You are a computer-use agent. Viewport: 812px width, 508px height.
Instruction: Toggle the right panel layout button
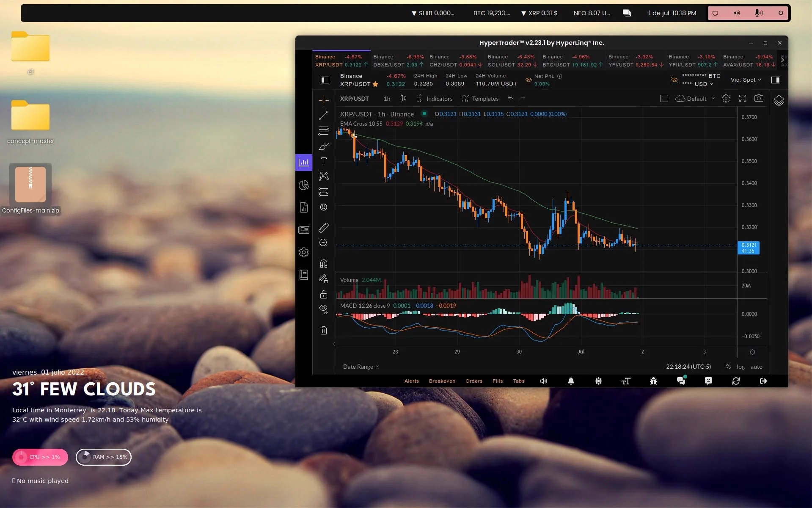776,80
